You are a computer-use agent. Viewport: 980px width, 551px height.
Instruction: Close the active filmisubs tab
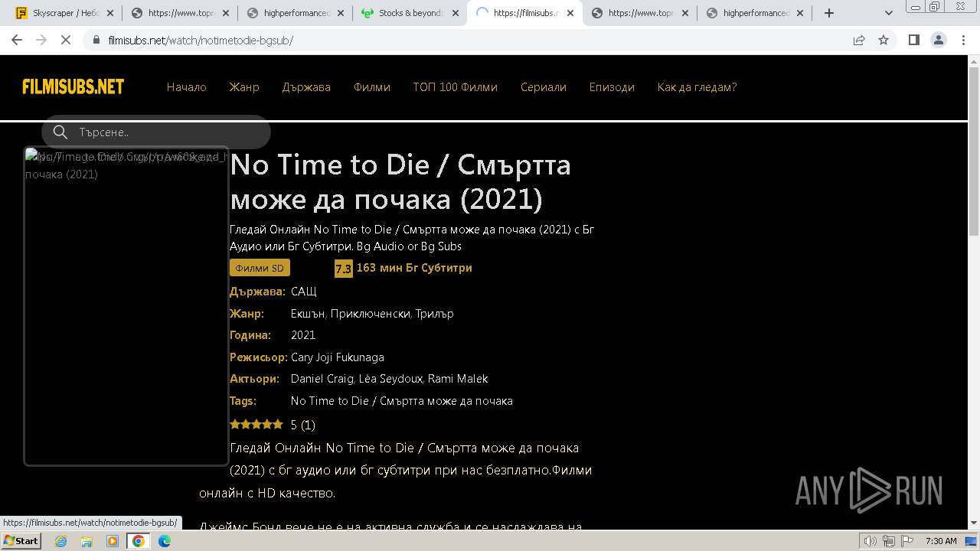click(570, 13)
